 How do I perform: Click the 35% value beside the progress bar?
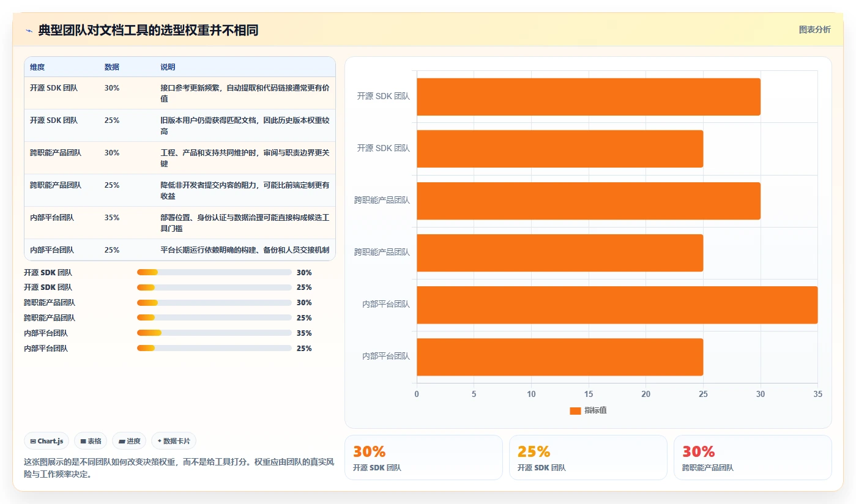pyautogui.click(x=304, y=333)
